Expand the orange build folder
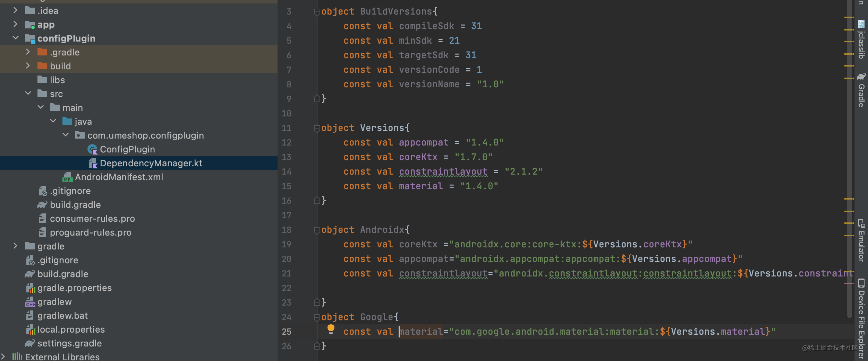Viewport: 868px width, 361px height. 28,66
